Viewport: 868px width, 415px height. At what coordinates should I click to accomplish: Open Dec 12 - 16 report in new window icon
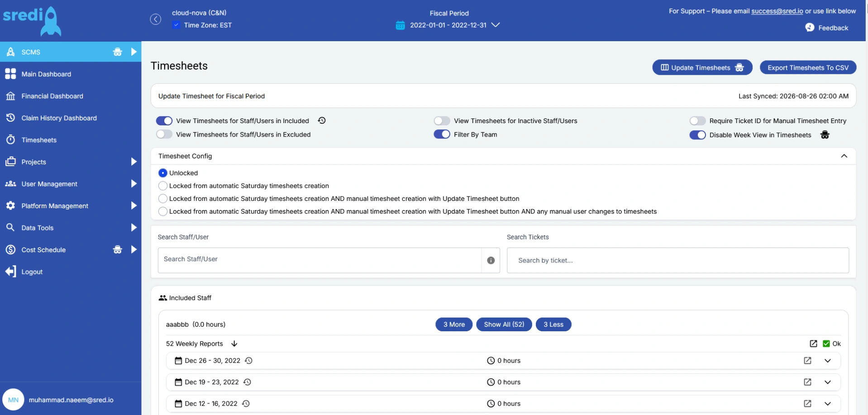coord(807,403)
